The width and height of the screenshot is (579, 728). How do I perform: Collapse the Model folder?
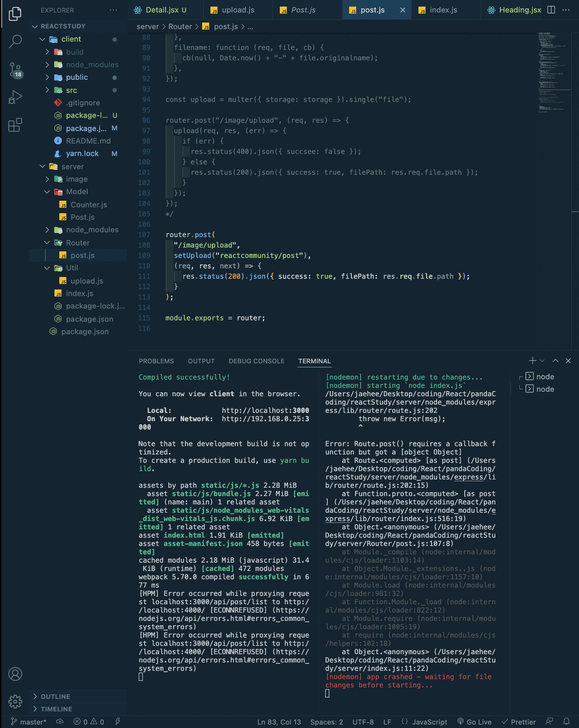pos(78,192)
